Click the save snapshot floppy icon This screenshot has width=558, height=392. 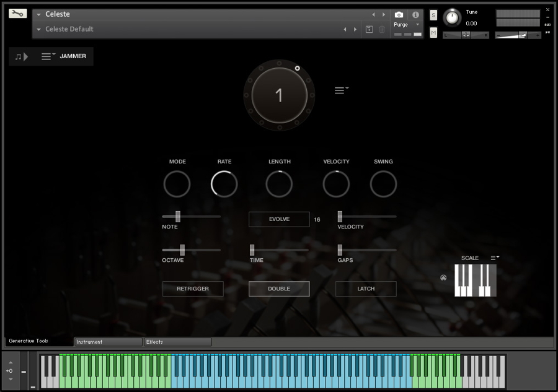[x=370, y=29]
